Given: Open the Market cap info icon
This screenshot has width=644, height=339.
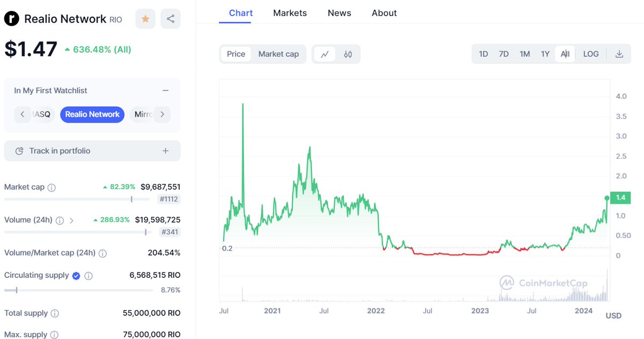Looking at the screenshot, I should (x=52, y=187).
